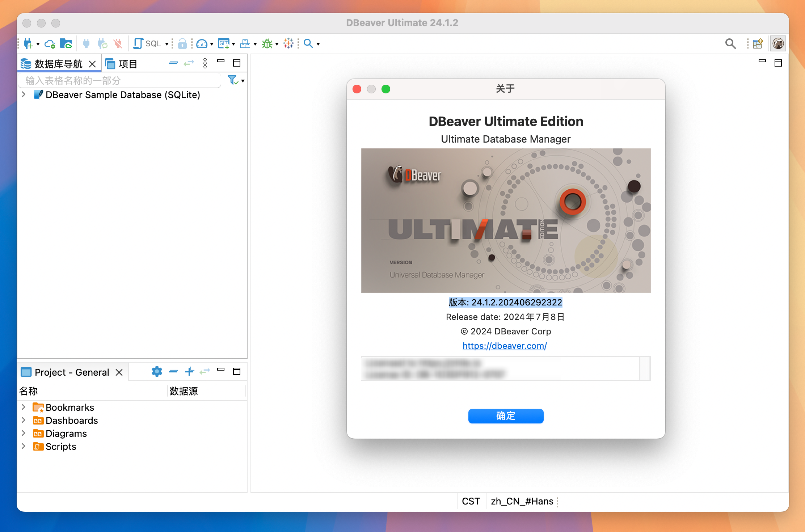Open the new database connection plug icon
805x532 pixels.
coord(28,44)
